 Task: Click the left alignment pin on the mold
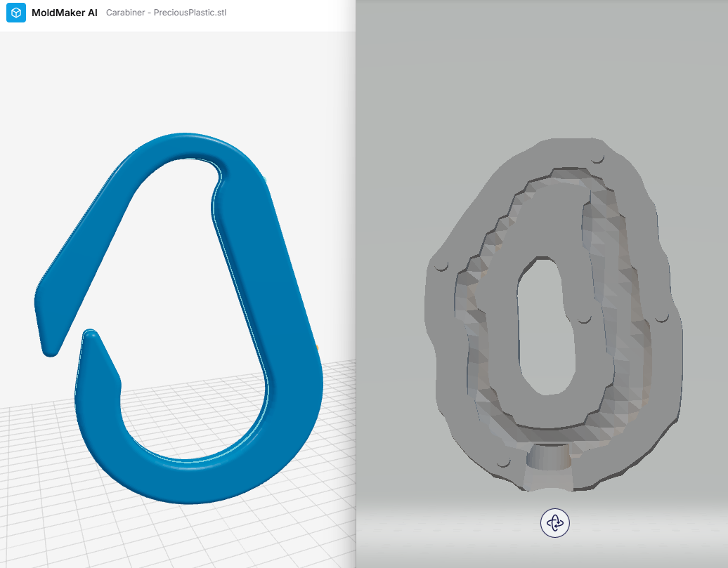click(441, 265)
